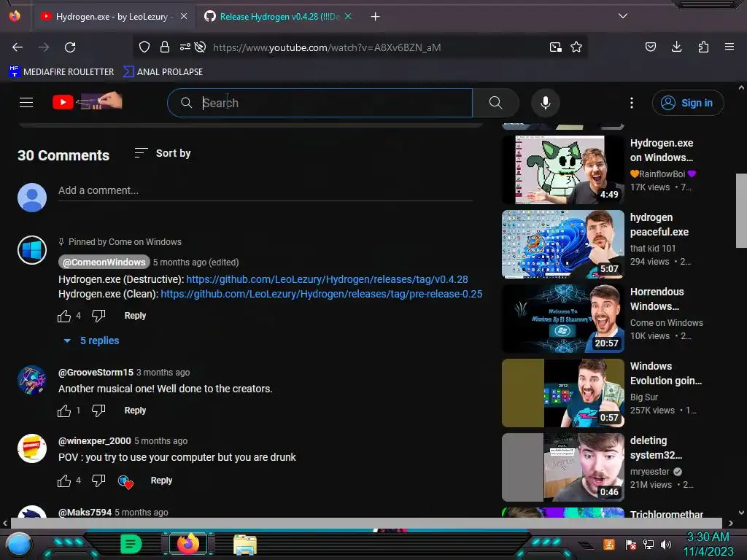Reply to the winexper_2000 comment
The height and width of the screenshot is (560, 747).
click(x=161, y=481)
